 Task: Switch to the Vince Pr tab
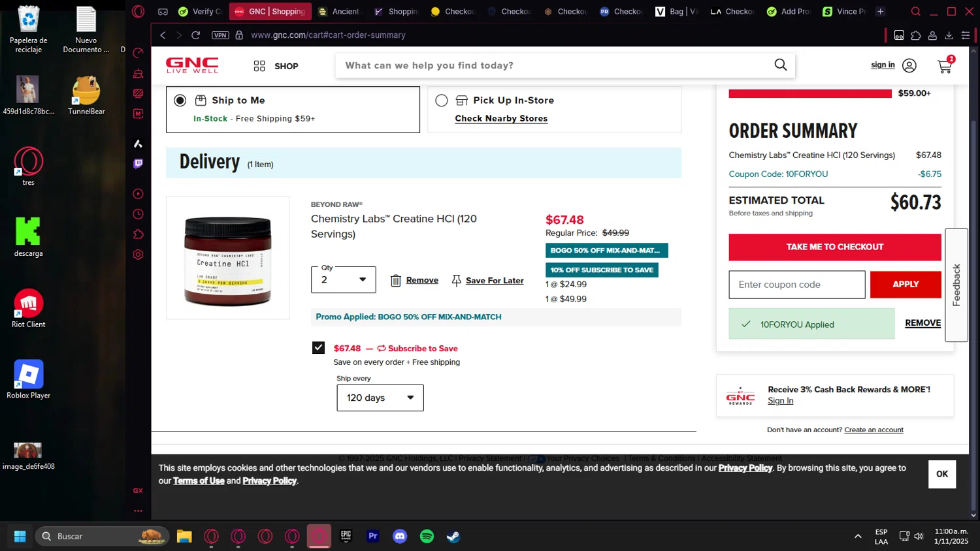click(845, 11)
